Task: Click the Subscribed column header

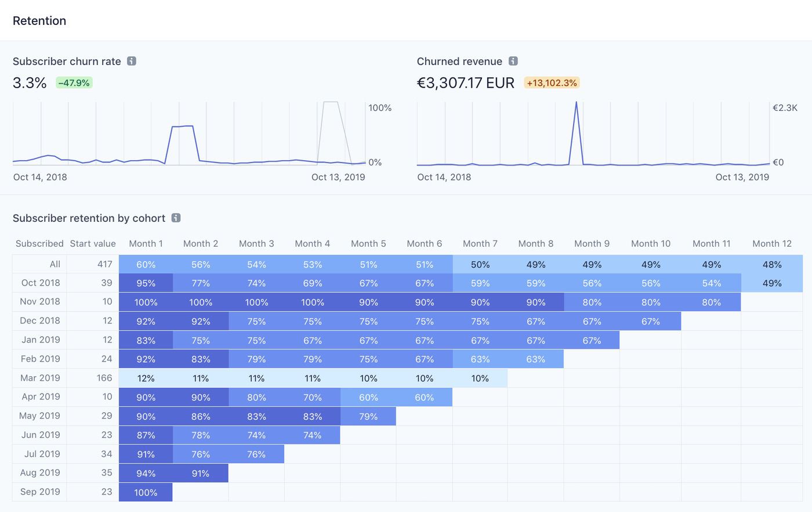Action: [x=39, y=244]
